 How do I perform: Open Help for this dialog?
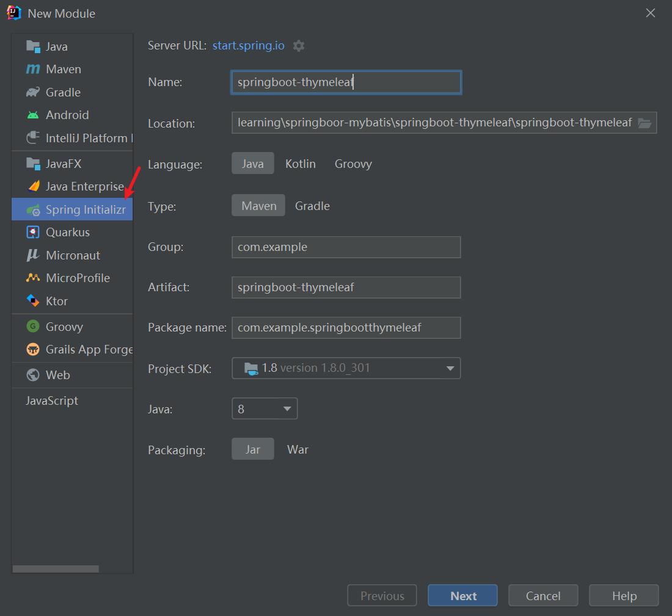624,595
